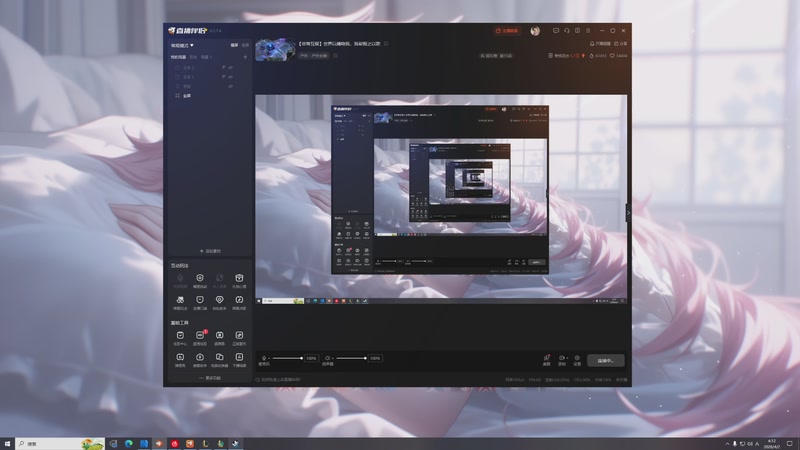
Task: Click the 直播中 live status button
Action: coord(606,360)
